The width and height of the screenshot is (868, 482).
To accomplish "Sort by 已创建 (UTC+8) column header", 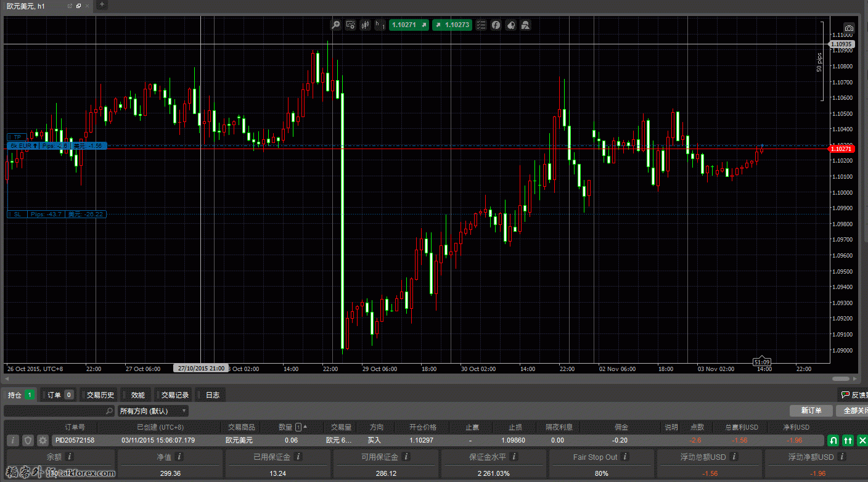I will tap(160, 427).
